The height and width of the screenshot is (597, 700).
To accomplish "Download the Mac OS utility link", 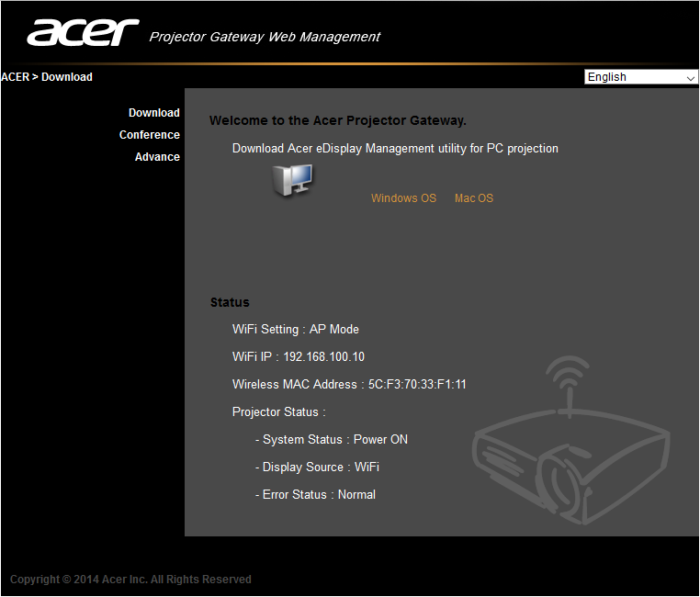I will [474, 198].
